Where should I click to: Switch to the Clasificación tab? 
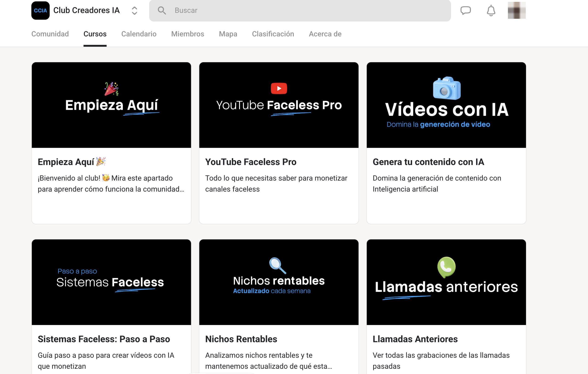[x=273, y=34]
